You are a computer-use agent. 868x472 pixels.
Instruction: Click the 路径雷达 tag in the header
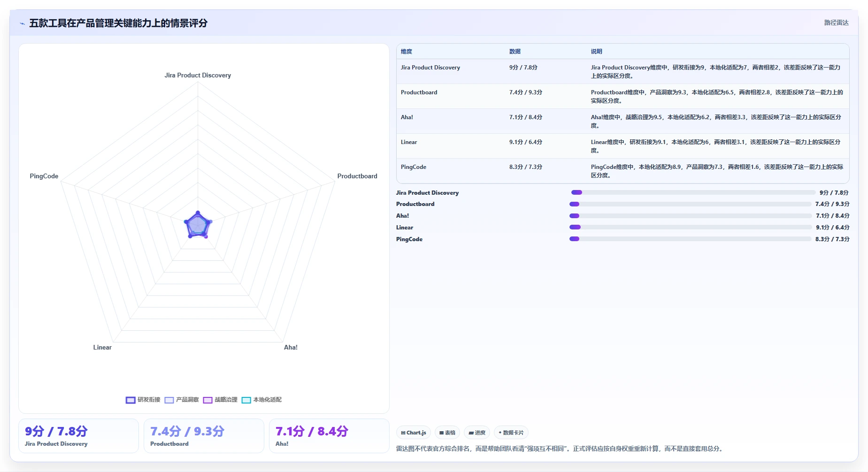[836, 23]
